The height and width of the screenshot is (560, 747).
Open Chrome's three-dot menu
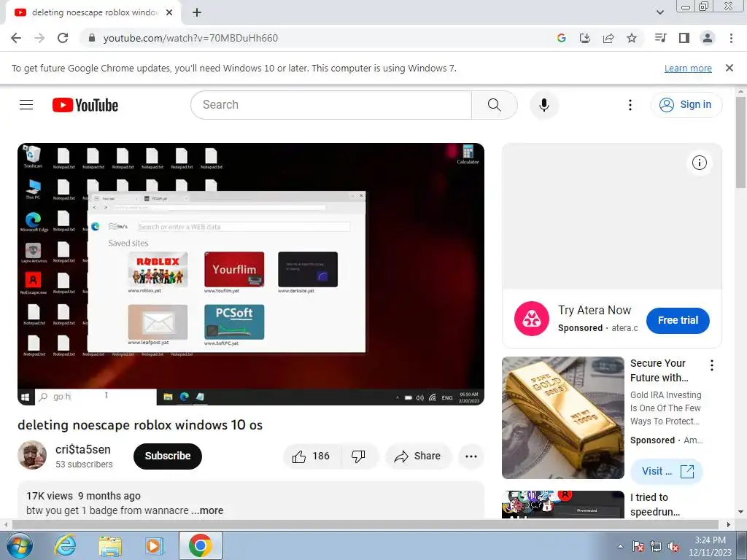coord(731,38)
